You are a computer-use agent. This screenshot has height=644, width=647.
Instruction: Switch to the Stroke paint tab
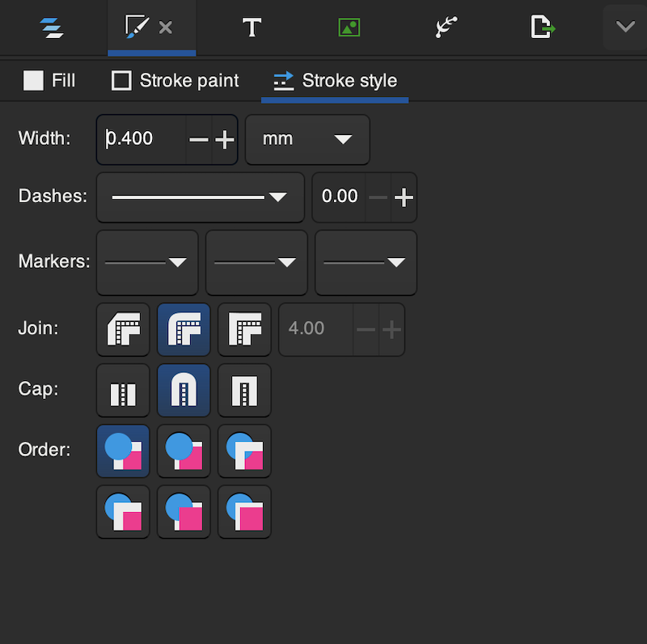click(175, 81)
